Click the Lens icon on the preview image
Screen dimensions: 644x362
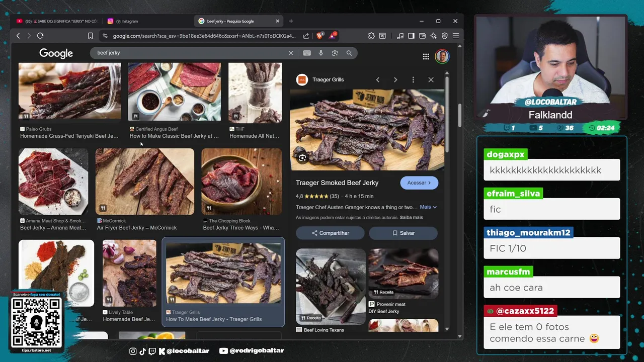click(x=302, y=158)
